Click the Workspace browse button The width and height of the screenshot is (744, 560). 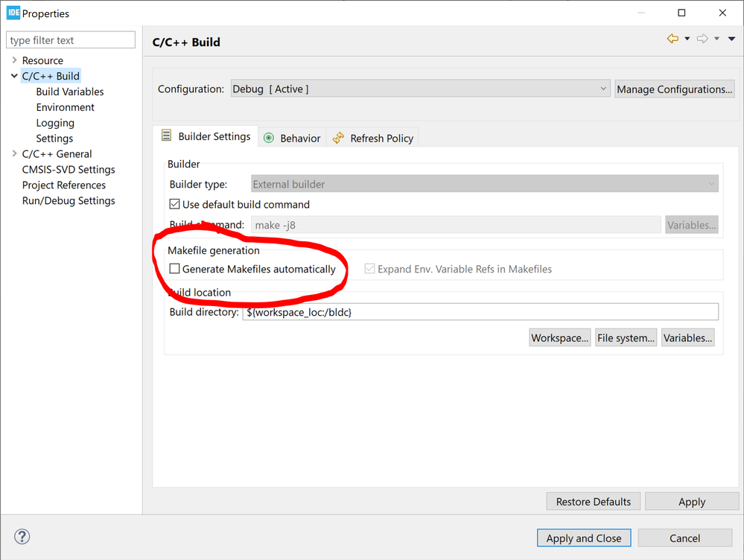[x=559, y=338]
